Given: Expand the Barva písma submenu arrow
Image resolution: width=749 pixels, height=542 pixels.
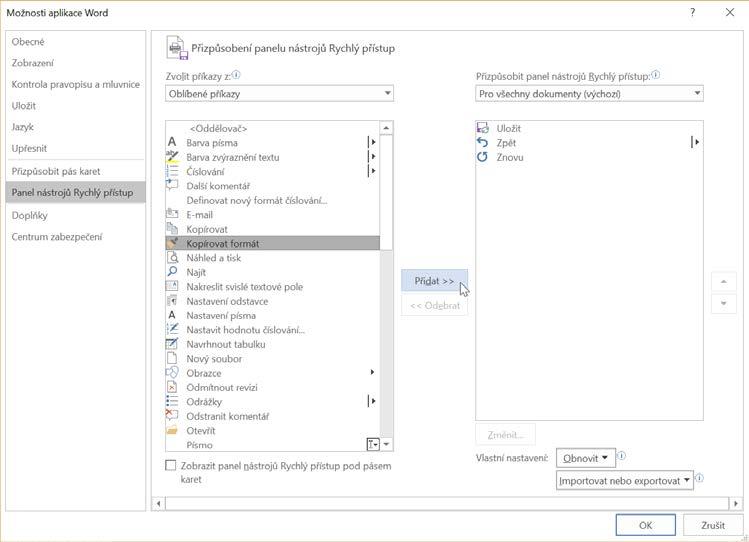Looking at the screenshot, I should (372, 142).
